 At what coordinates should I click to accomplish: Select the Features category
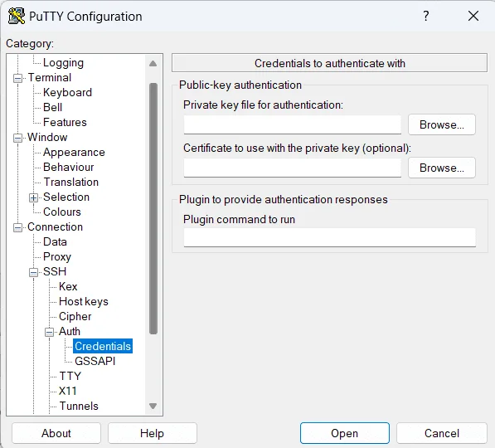point(65,122)
